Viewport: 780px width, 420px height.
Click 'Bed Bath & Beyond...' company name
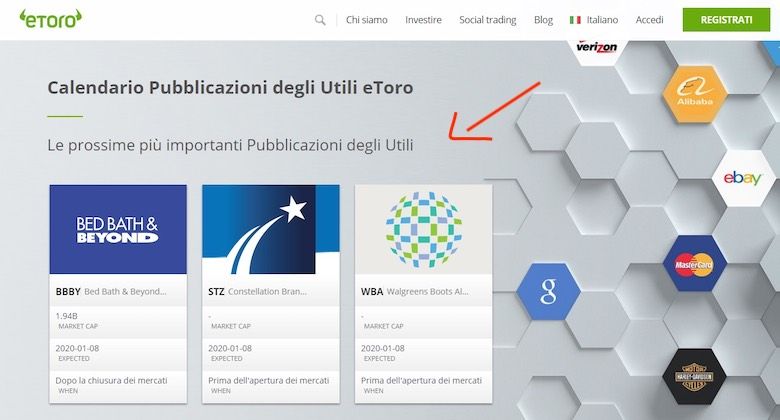125,292
